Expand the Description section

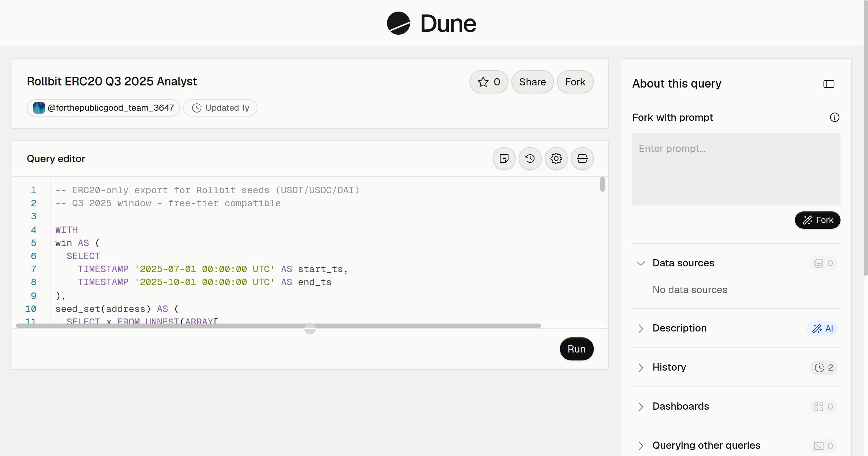click(641, 328)
